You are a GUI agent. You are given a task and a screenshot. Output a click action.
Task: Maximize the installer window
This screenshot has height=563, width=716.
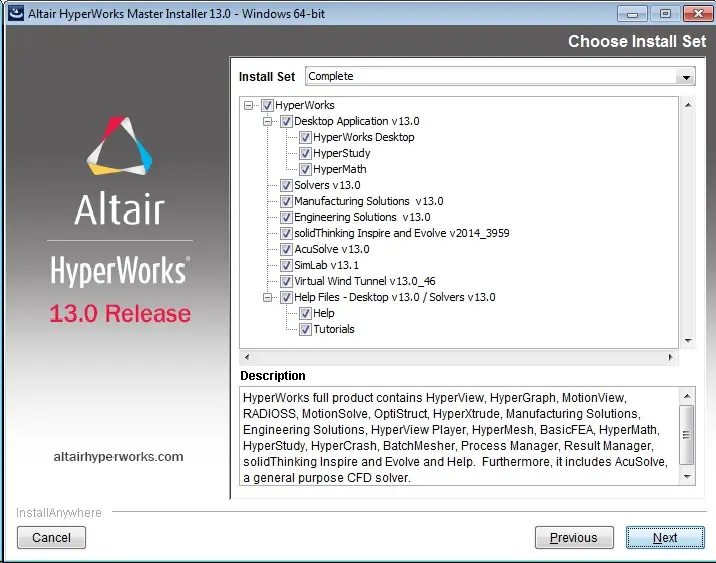(x=665, y=14)
